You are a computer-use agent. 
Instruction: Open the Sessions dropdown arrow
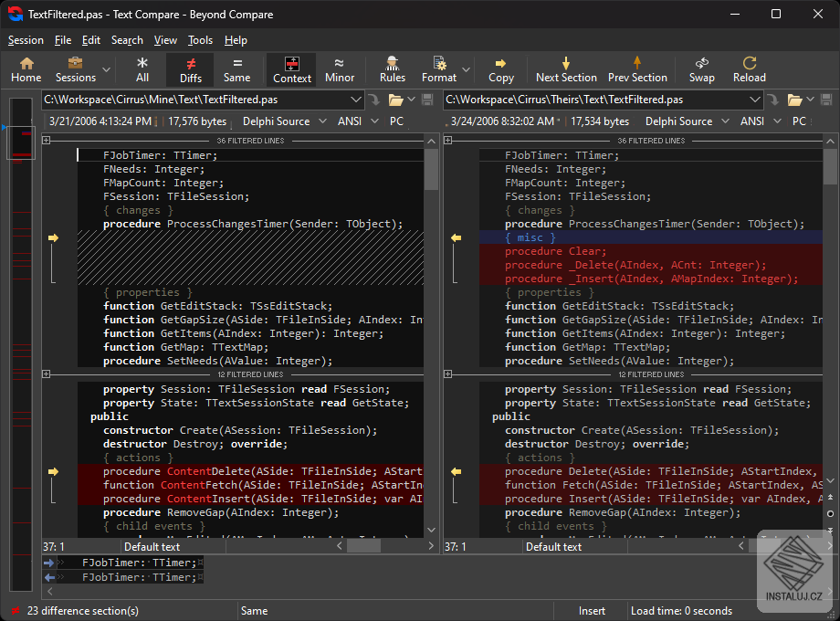click(x=107, y=70)
